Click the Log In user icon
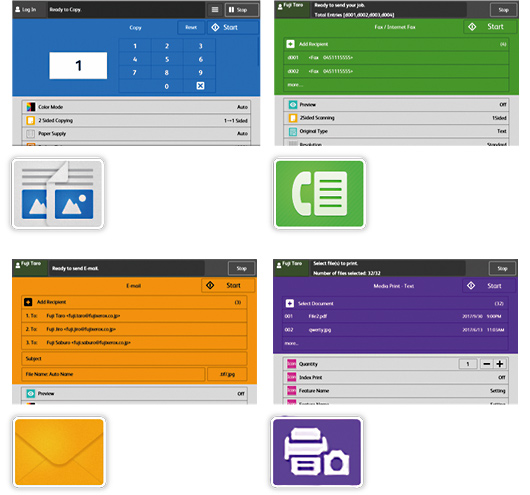The image size is (530, 495). point(18,9)
